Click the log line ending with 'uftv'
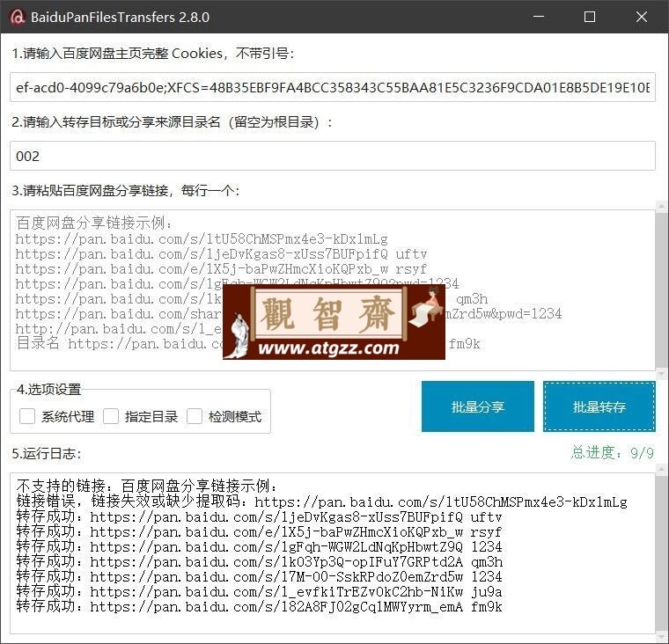669x644 pixels. 259,516
